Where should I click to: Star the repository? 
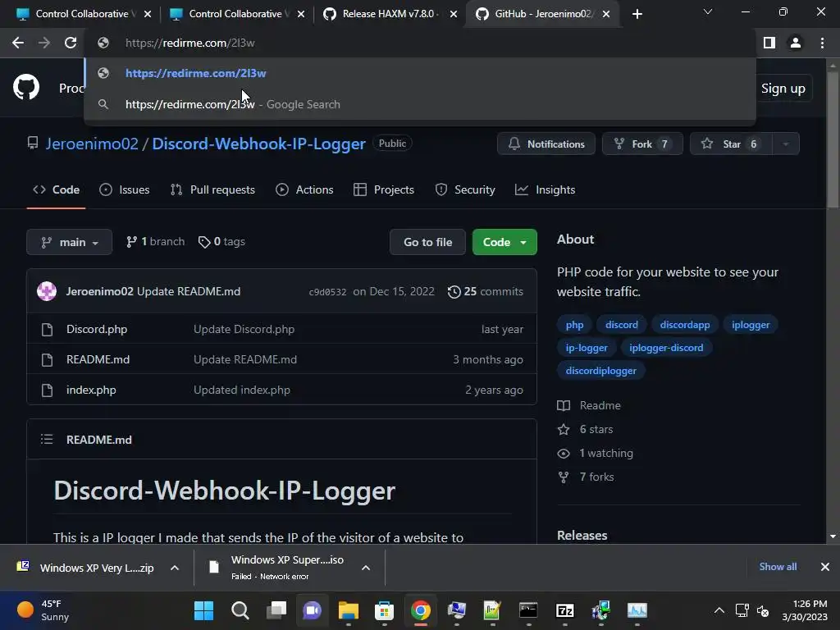click(x=731, y=144)
